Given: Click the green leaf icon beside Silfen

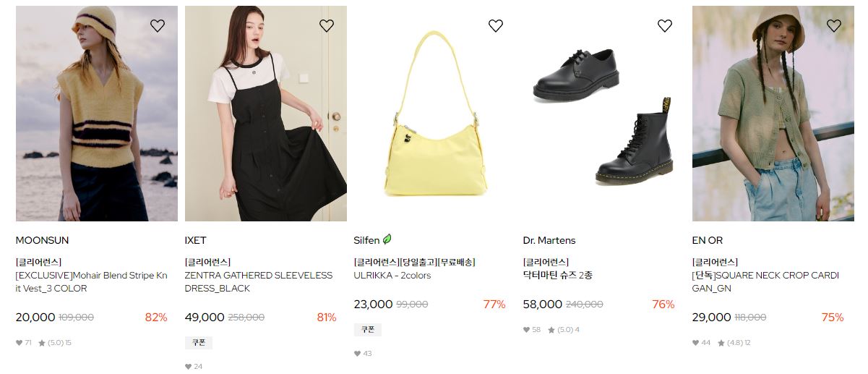Looking at the screenshot, I should pos(387,239).
